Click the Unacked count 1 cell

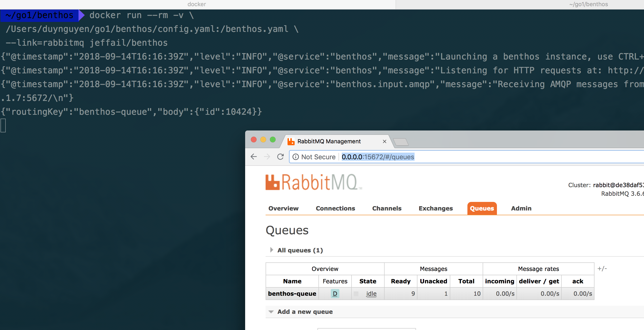coord(433,294)
